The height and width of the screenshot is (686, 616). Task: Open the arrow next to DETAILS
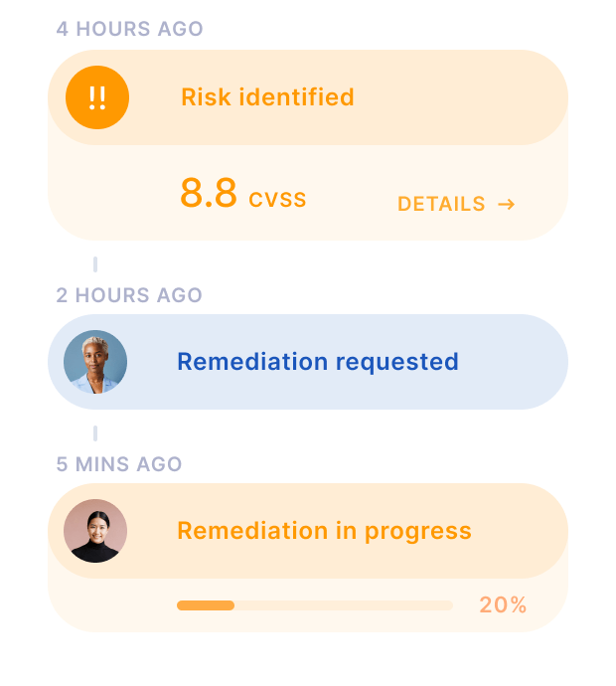pos(507,204)
